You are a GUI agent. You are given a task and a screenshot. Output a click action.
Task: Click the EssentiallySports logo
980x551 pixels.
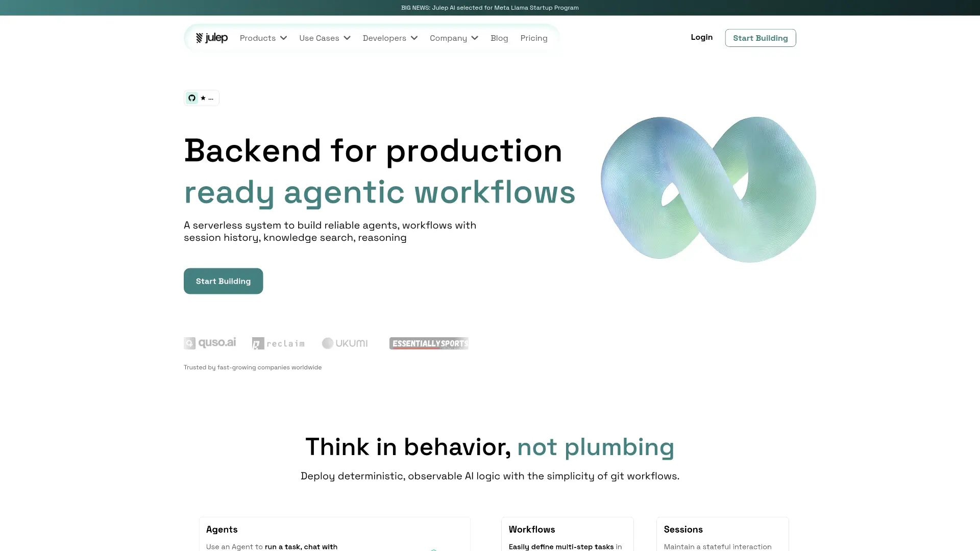pyautogui.click(x=429, y=343)
